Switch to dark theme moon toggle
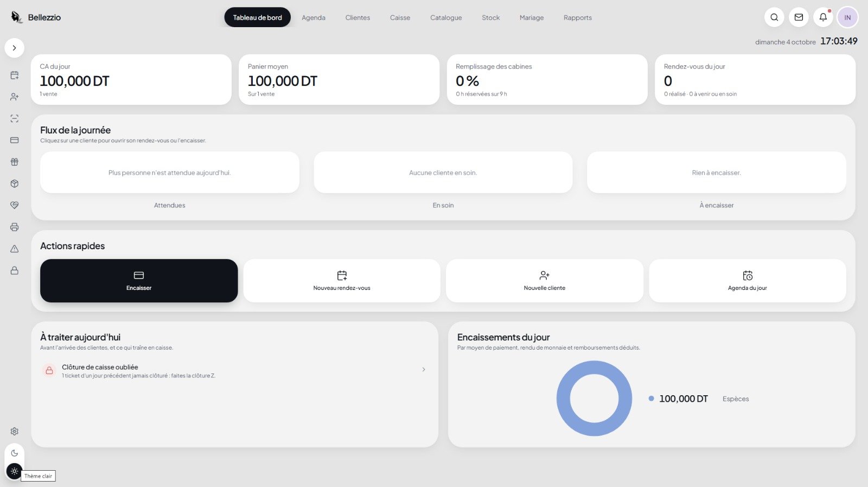The image size is (868, 487). 15,453
